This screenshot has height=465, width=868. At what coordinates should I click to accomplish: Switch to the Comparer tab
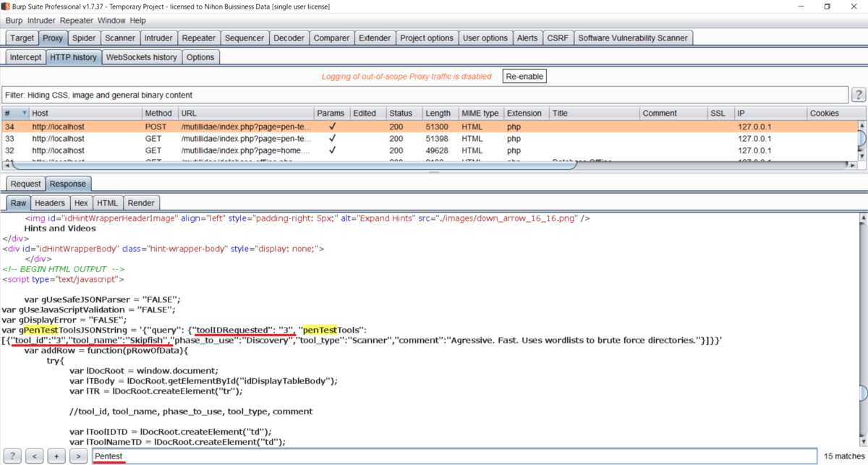[x=331, y=38]
